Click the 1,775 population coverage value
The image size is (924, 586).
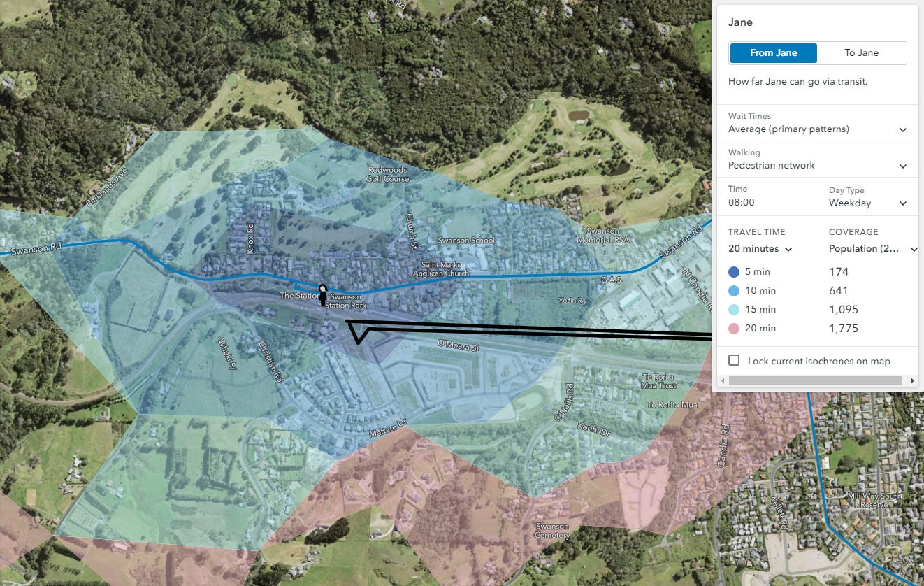pos(844,328)
